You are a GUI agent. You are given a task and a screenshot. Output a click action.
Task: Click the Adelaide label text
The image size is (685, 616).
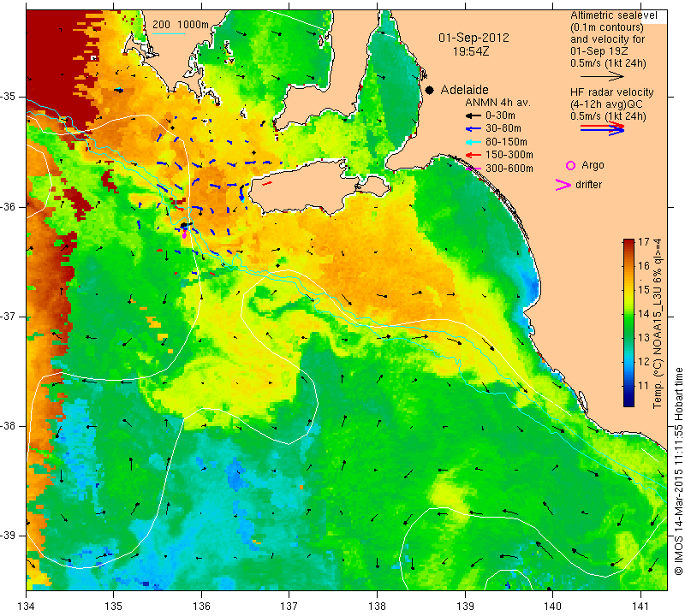[464, 90]
